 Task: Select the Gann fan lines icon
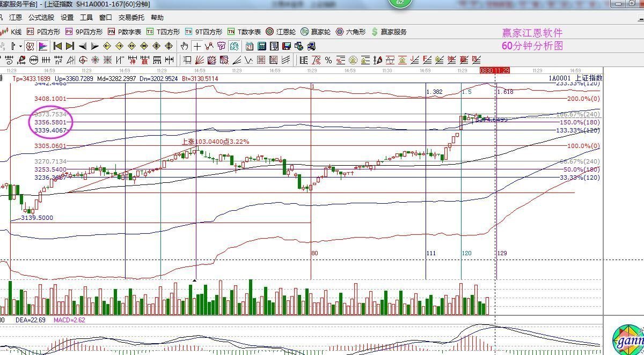[x=200, y=60]
